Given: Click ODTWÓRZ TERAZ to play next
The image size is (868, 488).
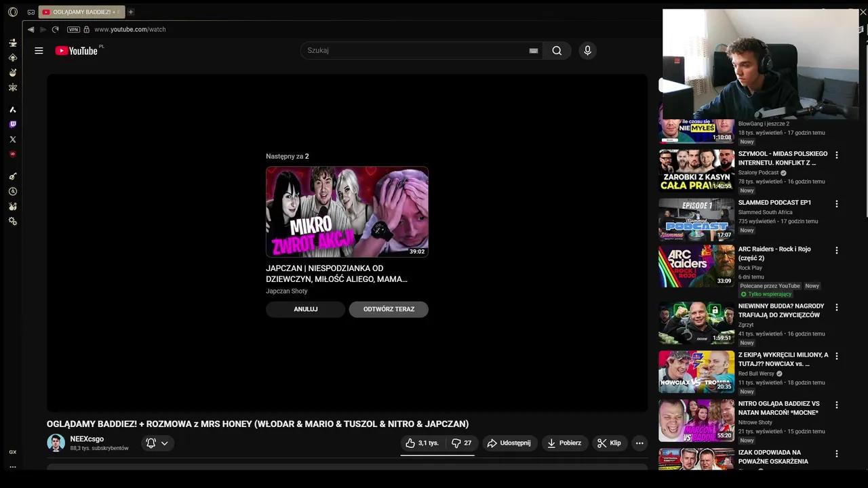Looking at the screenshot, I should tap(389, 309).
